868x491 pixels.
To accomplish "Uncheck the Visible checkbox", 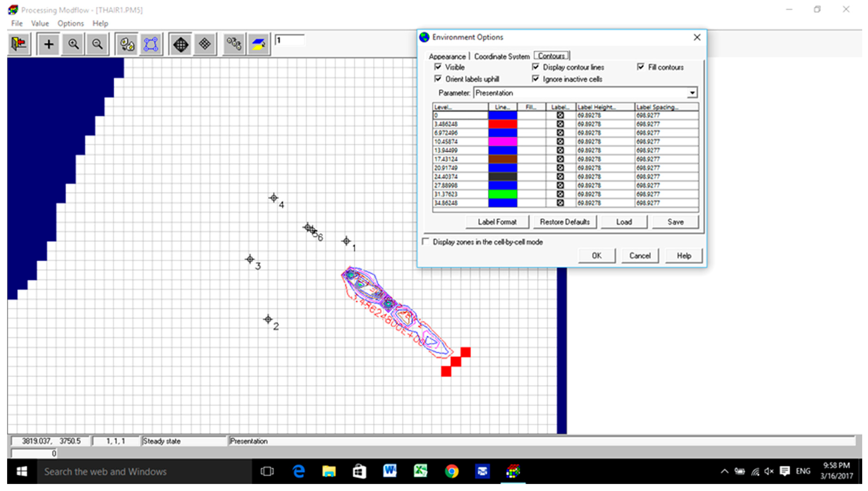I will (x=438, y=67).
